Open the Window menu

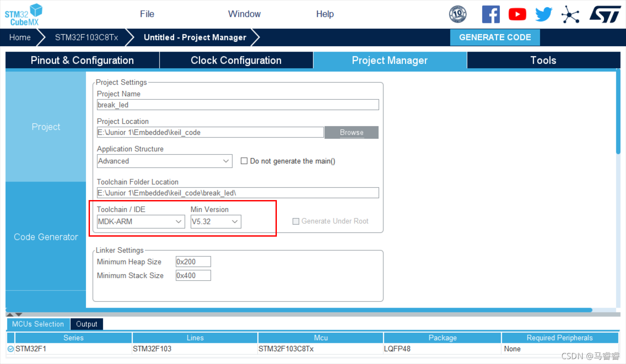244,14
